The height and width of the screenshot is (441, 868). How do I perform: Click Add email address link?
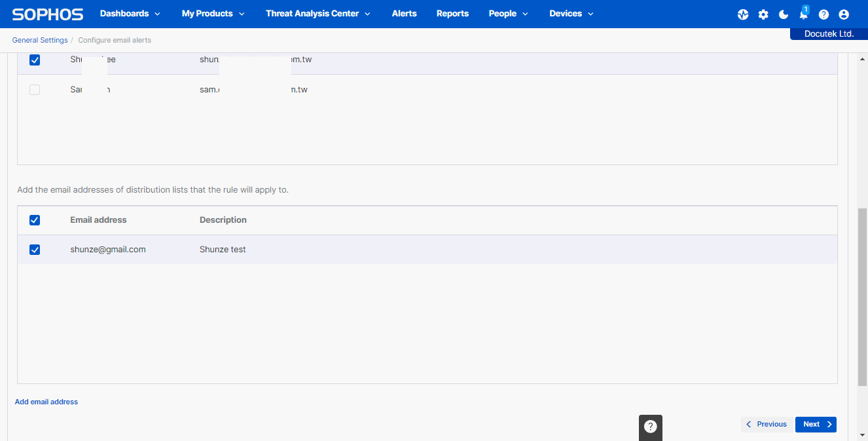pyautogui.click(x=46, y=402)
